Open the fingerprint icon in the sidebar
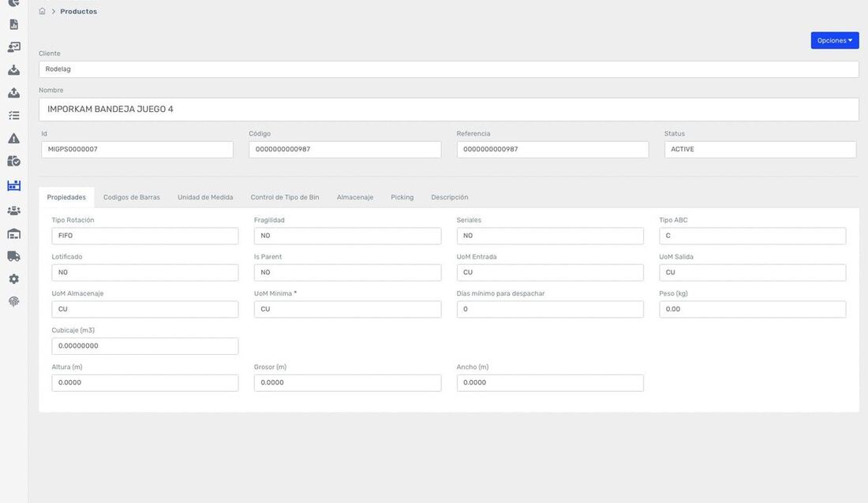 (14, 302)
